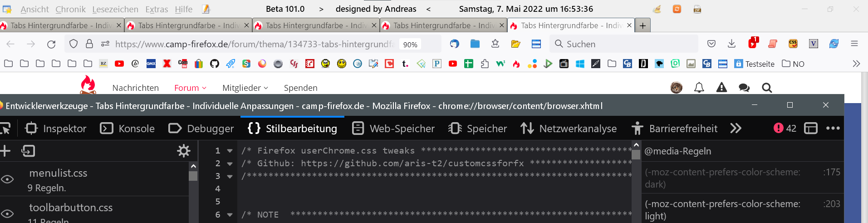868x223 pixels.
Task: Open the Nachrichten link
Action: [135, 88]
